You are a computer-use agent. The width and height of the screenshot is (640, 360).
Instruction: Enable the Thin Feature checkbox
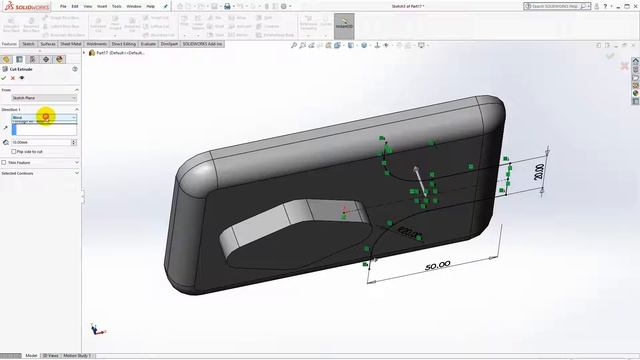(4, 162)
